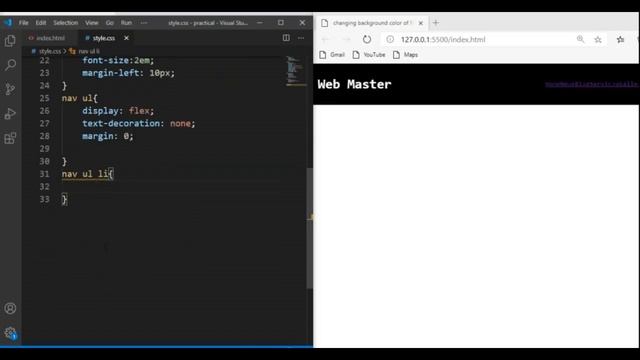Go forward in the browser
The image size is (640, 360).
[x=346, y=39]
